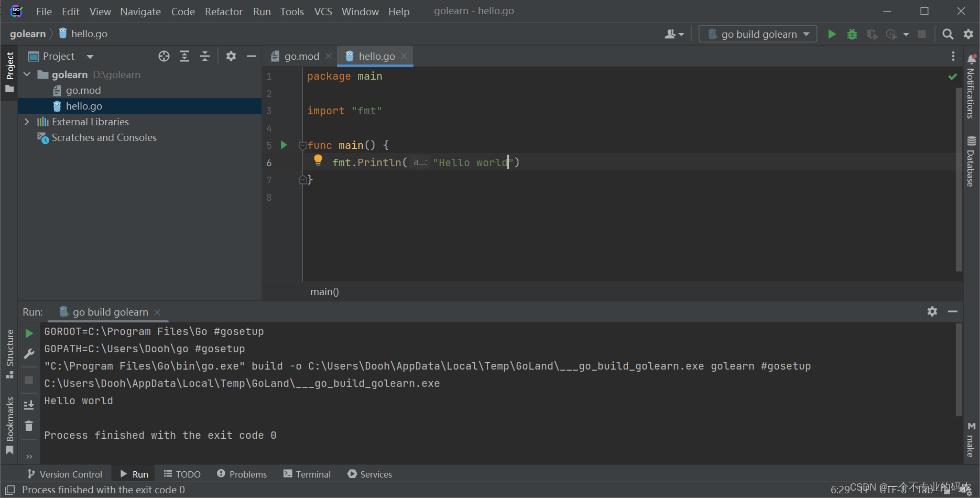Run the go build golearn configuration

[x=832, y=34]
